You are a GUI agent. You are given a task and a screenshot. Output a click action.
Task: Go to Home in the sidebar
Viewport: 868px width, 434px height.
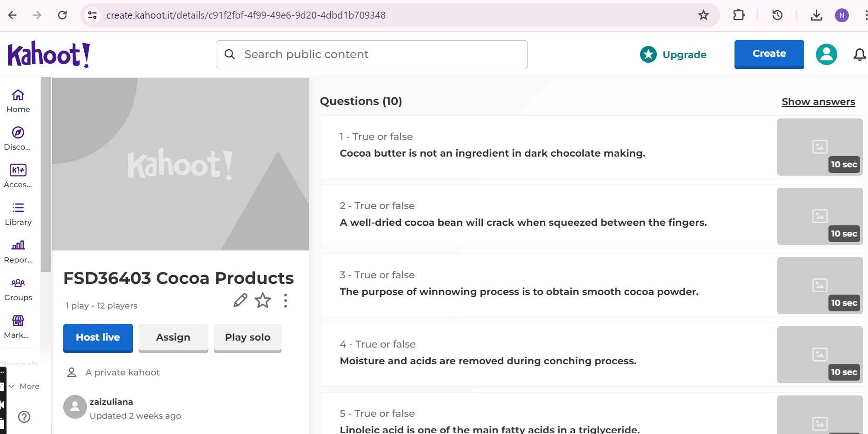[18, 101]
